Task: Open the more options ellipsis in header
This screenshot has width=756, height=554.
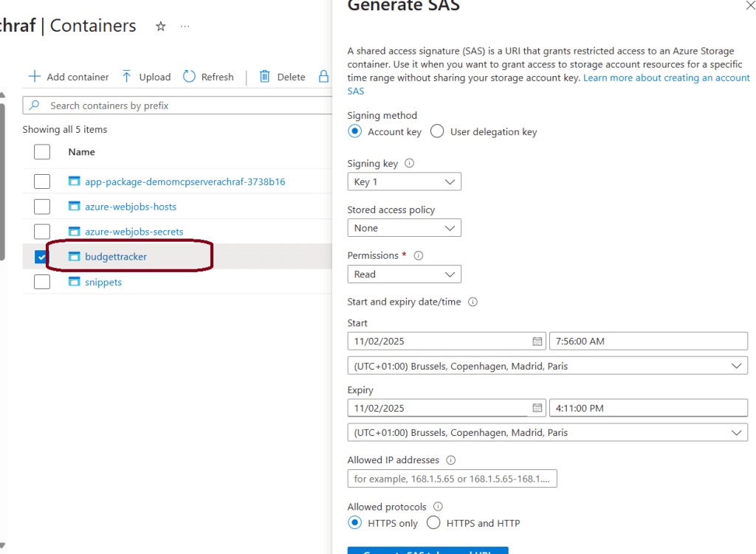Action: 185,27
